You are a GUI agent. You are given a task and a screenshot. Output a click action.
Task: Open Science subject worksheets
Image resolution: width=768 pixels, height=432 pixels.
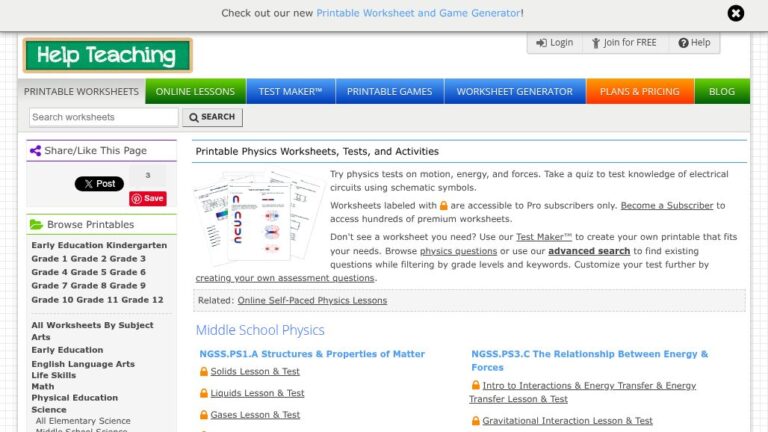[x=48, y=410]
